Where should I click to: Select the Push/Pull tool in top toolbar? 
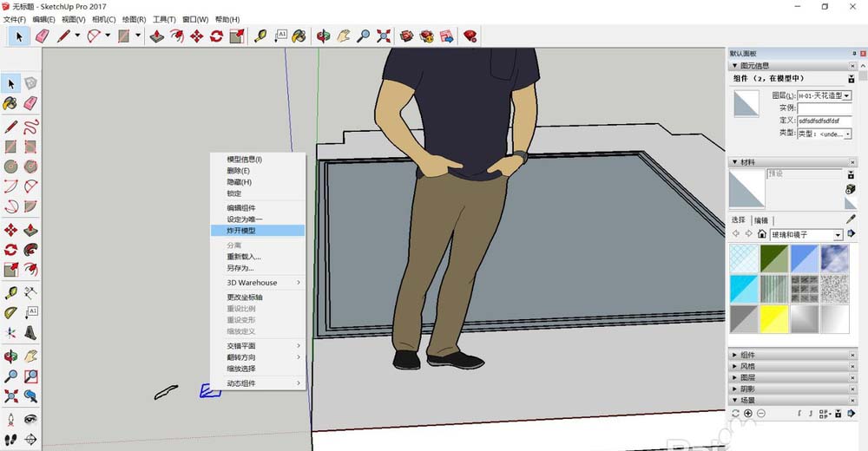click(x=157, y=36)
